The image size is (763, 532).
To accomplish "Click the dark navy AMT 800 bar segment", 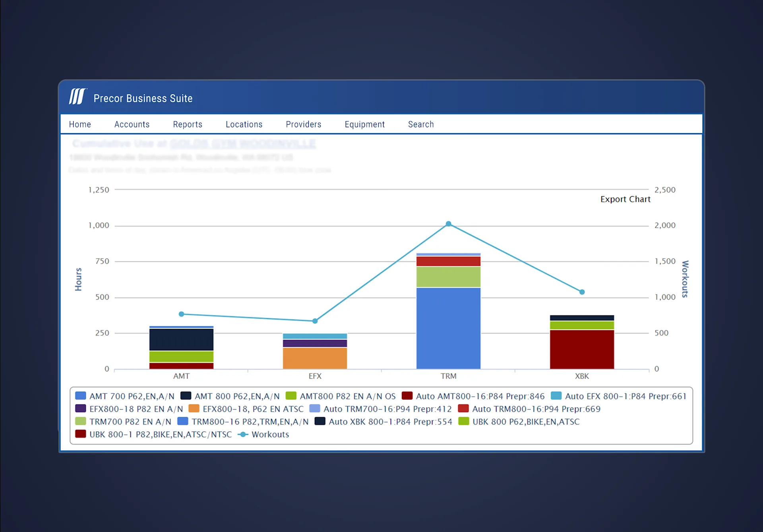I will [x=181, y=340].
